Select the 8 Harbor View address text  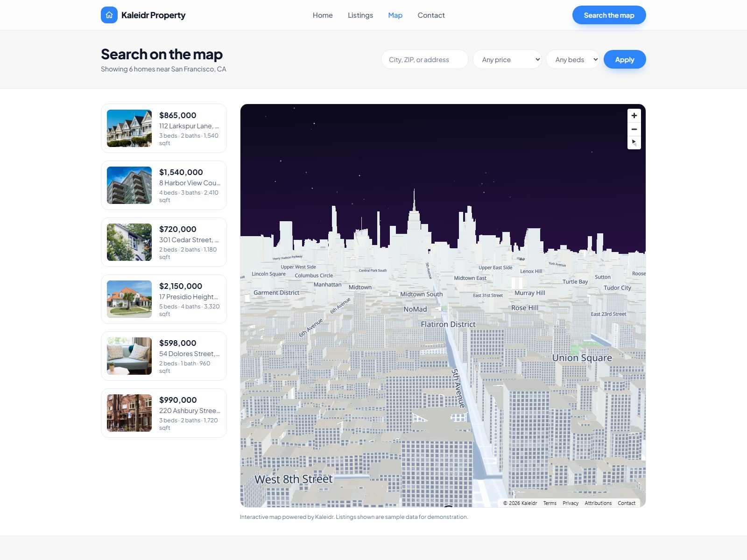coord(190,183)
